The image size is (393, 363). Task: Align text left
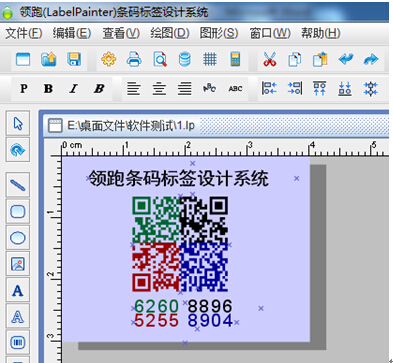point(134,89)
